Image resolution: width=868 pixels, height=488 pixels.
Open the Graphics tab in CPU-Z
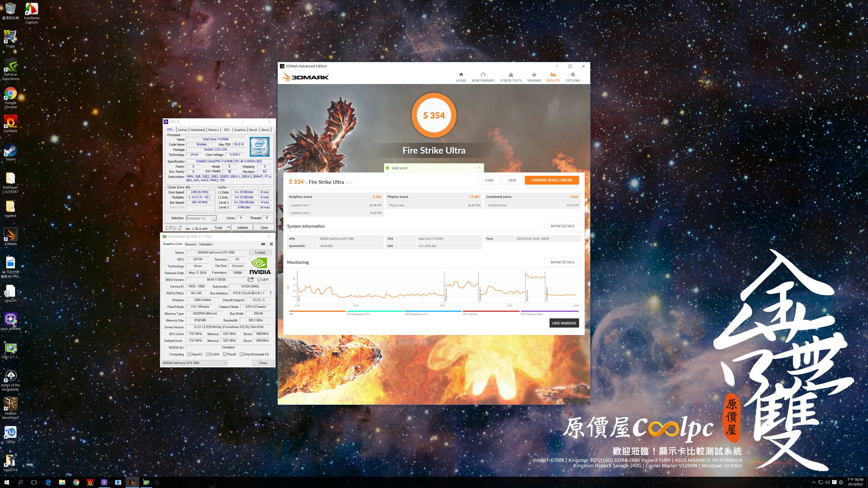[240, 130]
